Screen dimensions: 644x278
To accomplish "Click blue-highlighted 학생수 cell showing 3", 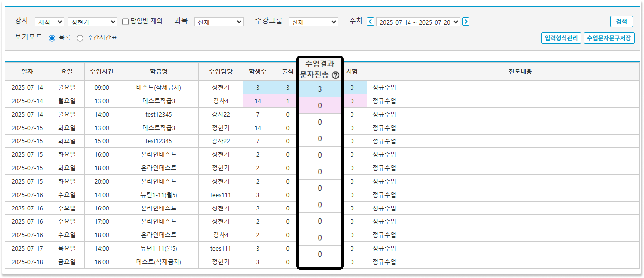I will [x=258, y=88].
